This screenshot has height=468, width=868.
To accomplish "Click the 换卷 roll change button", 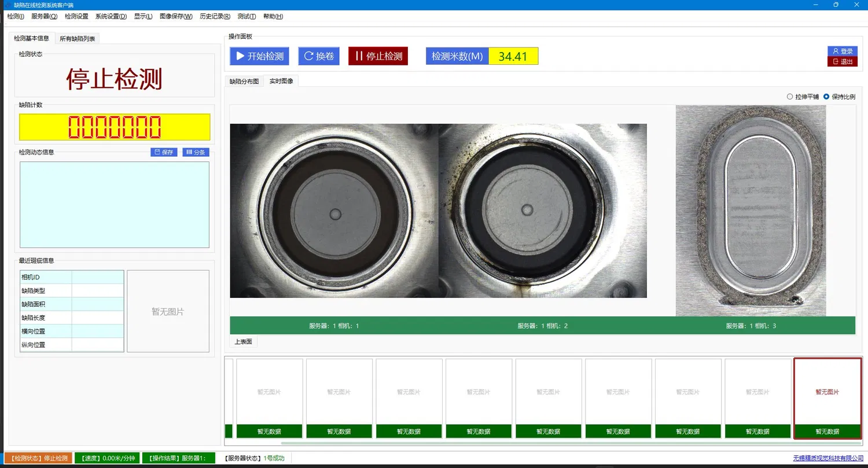I will click(x=319, y=56).
